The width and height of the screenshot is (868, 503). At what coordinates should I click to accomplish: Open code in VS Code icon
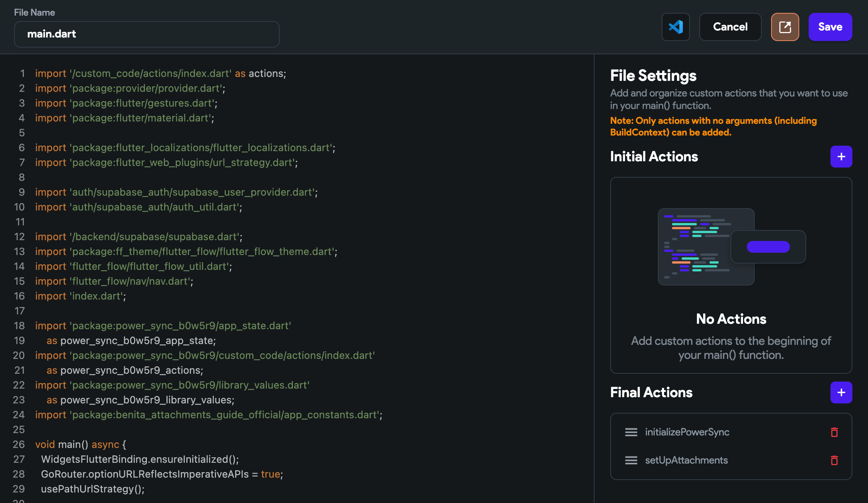click(x=675, y=27)
